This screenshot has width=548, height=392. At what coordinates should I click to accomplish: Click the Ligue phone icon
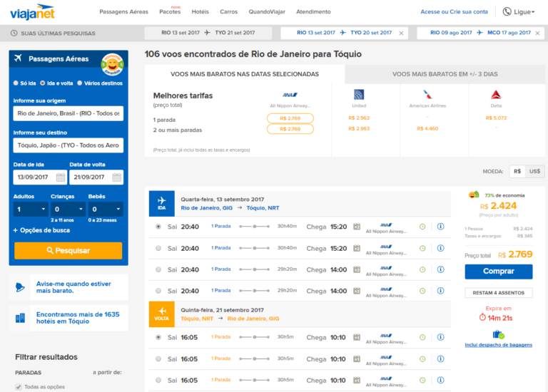click(507, 11)
